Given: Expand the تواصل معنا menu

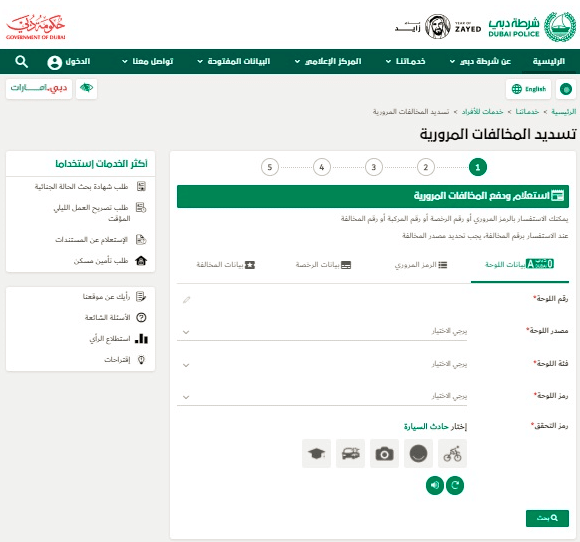Looking at the screenshot, I should click(x=148, y=61).
